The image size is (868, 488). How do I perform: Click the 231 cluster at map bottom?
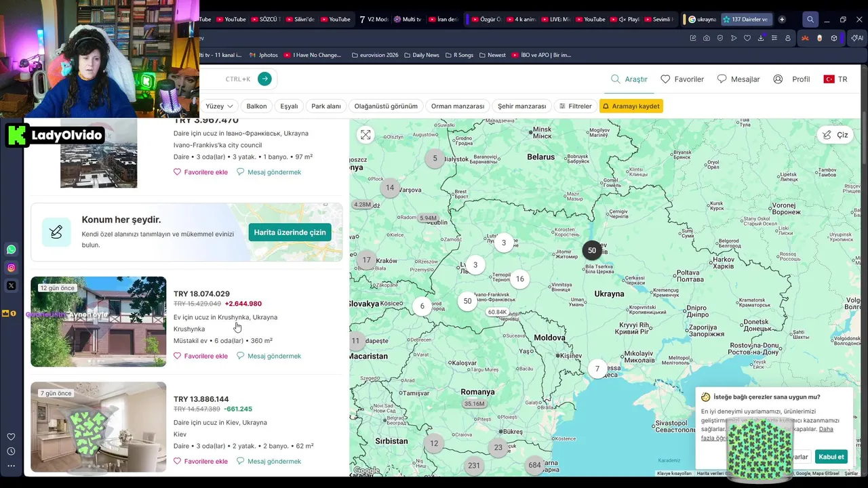pos(474,465)
